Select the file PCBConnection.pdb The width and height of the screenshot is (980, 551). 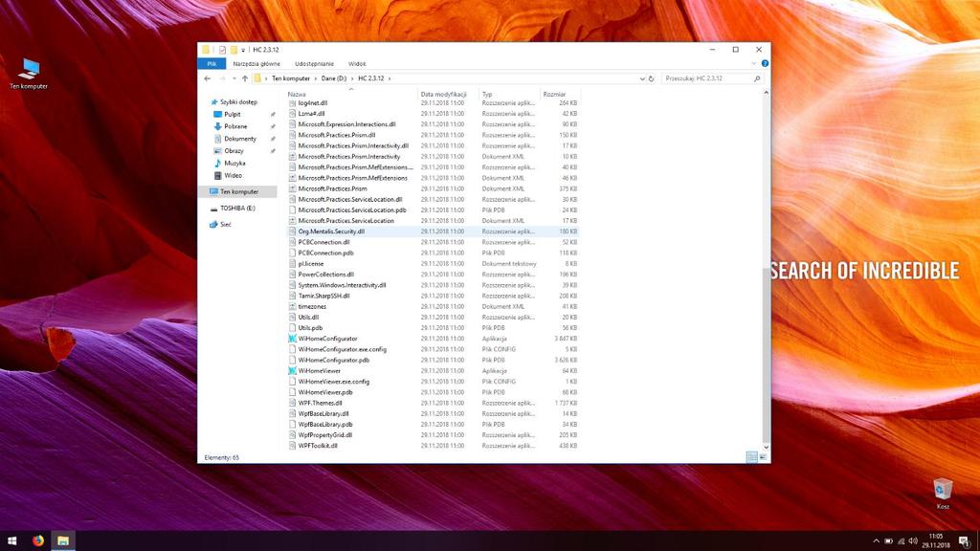coord(325,253)
